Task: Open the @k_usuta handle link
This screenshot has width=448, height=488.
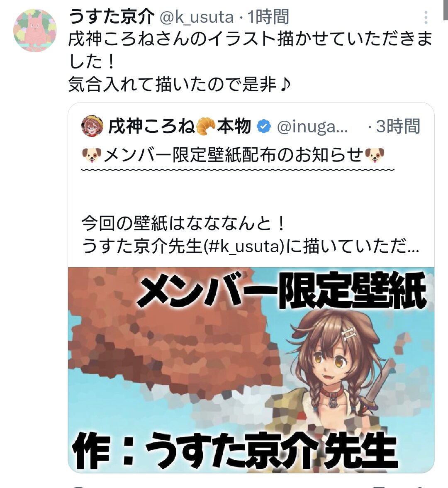Action: 196,17
